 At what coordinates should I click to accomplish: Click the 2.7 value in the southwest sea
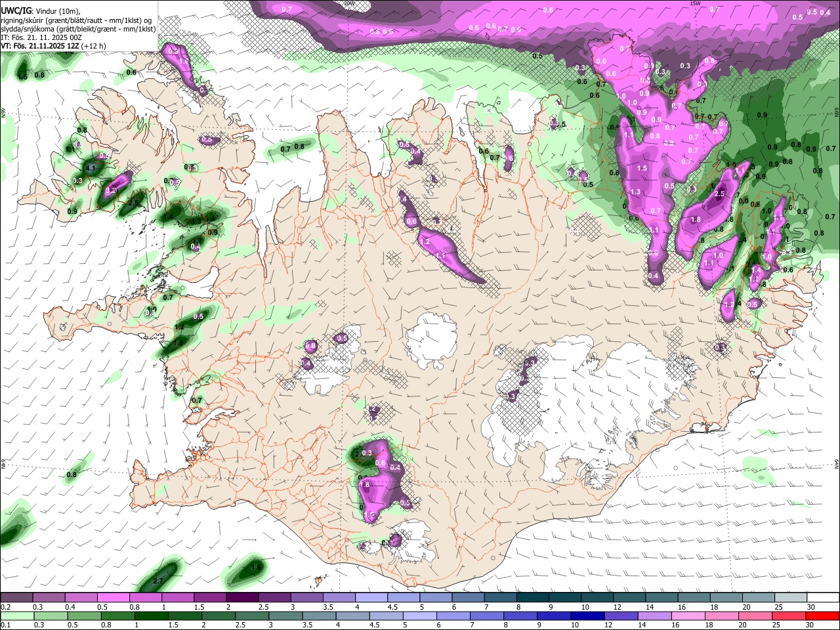pyautogui.click(x=157, y=581)
